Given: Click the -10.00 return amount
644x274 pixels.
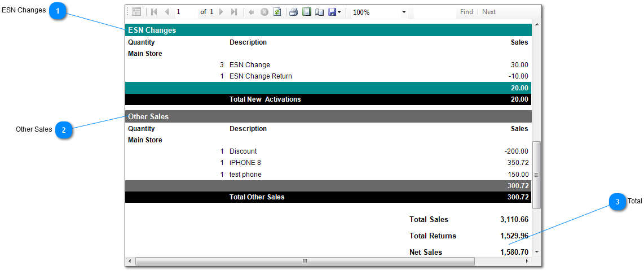Looking at the screenshot, I should coord(518,76).
